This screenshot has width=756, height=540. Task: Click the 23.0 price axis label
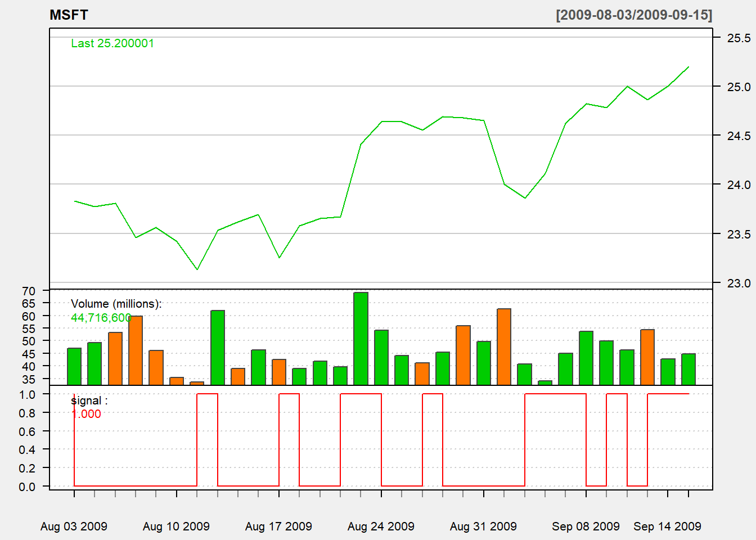pyautogui.click(x=739, y=283)
